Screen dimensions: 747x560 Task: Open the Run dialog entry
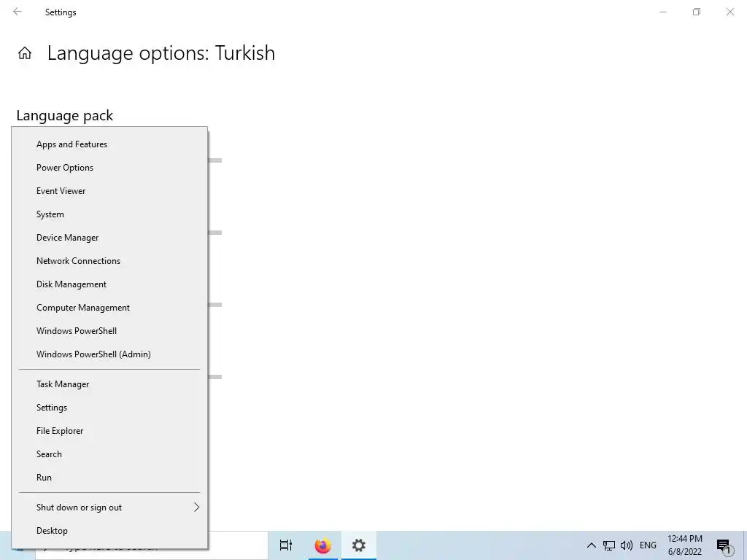(109, 478)
